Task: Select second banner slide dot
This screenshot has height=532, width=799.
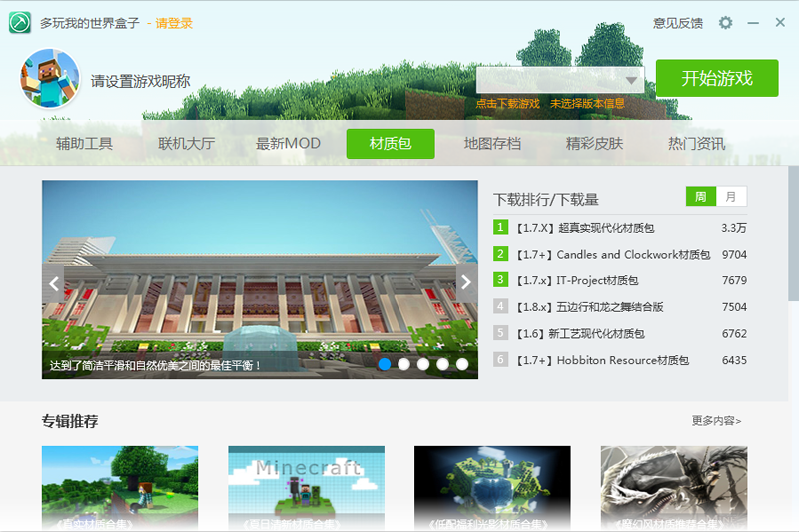Action: pos(403,364)
